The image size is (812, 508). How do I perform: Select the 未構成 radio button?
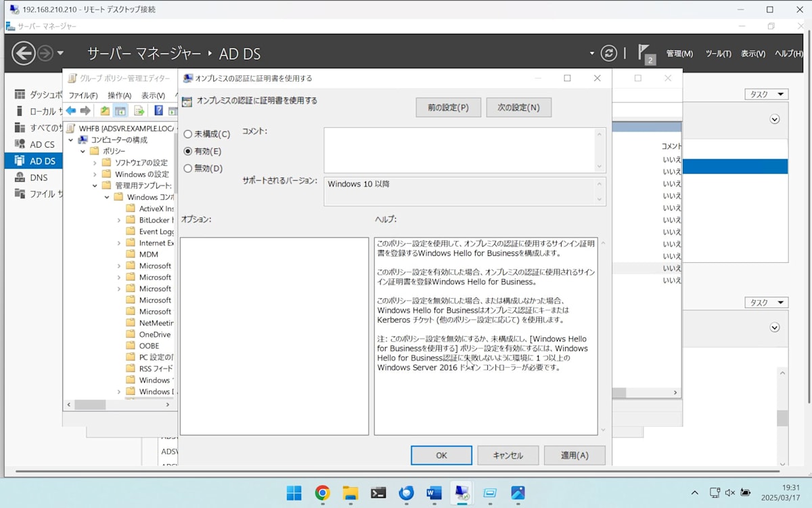(x=187, y=134)
